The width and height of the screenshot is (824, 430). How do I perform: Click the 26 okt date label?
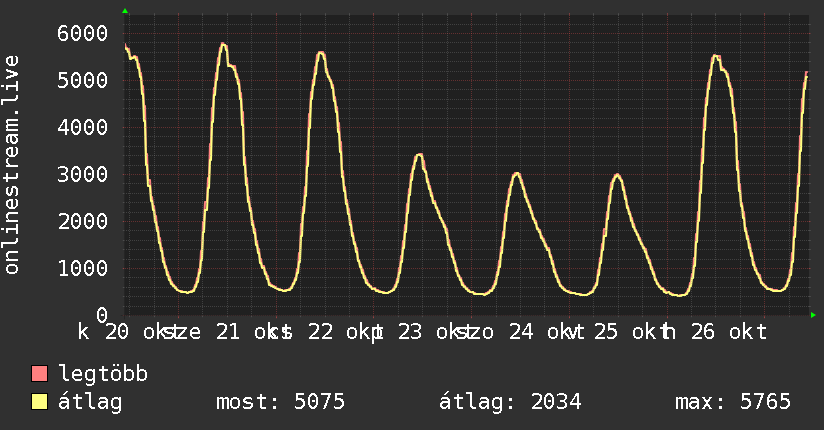(729, 332)
